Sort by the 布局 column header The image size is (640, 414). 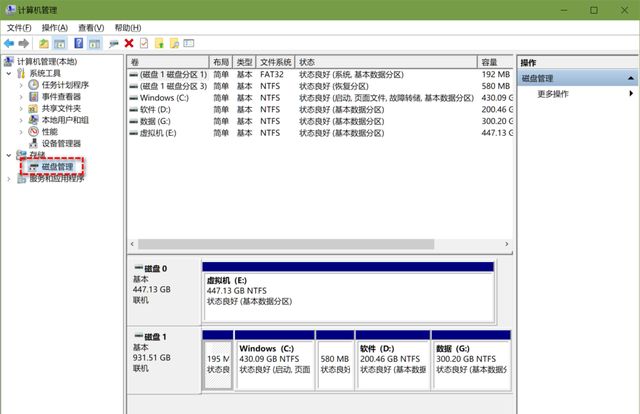click(221, 62)
